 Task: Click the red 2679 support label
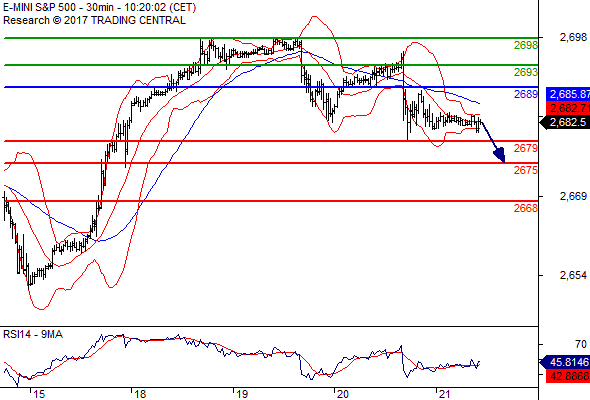(526, 148)
